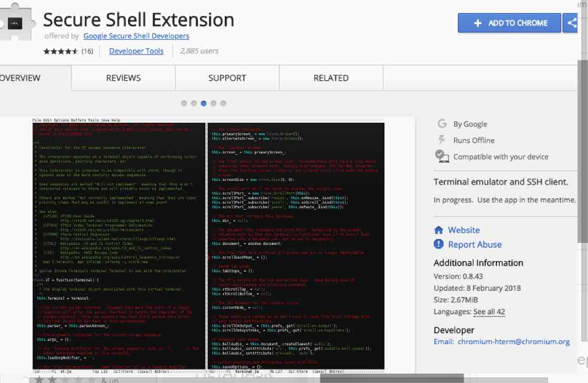The width and height of the screenshot is (588, 383).
Task: Click the 'Additional Information' heading
Action: click(x=478, y=263)
